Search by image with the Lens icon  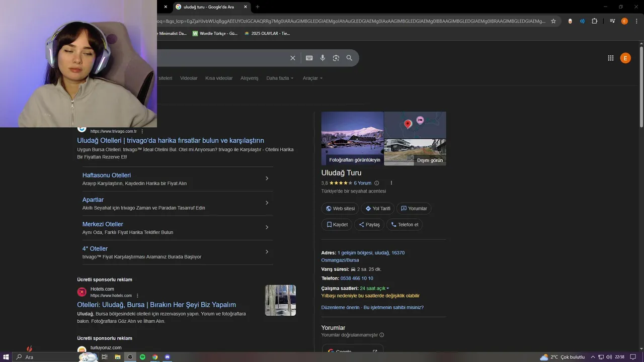(x=336, y=58)
